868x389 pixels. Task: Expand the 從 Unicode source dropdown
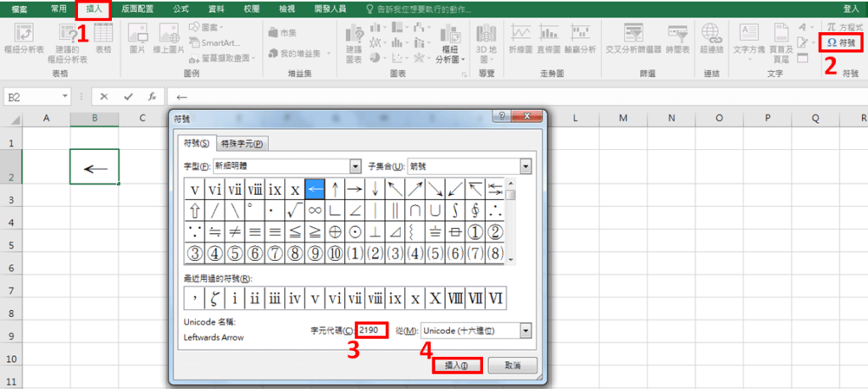point(526,330)
